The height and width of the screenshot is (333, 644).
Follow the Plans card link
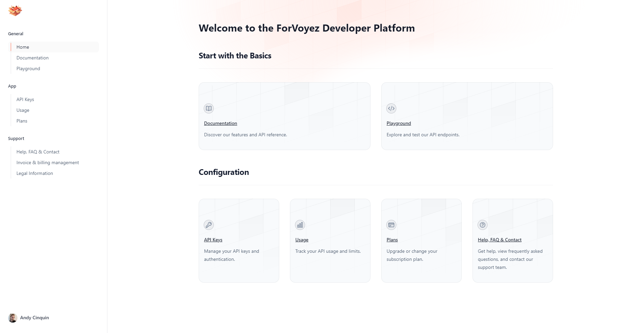pyautogui.click(x=392, y=240)
